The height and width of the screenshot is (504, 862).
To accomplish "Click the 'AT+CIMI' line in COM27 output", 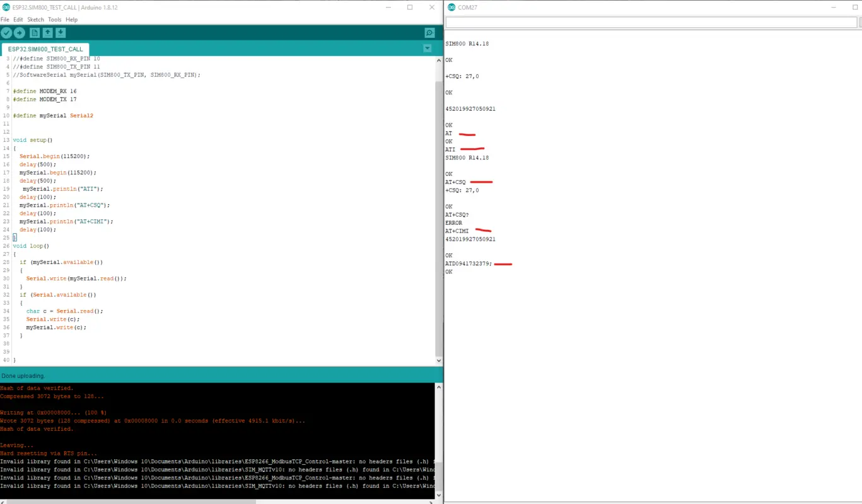I will tap(457, 231).
